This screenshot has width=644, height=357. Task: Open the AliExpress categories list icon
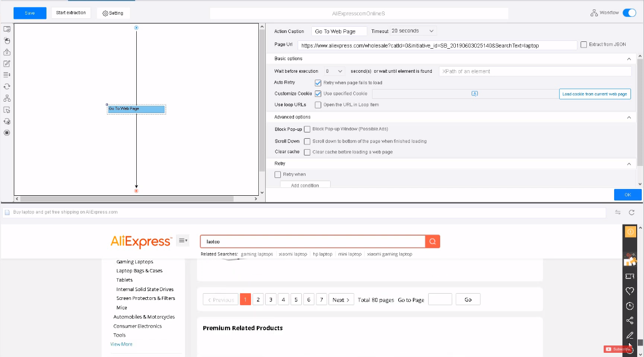click(183, 240)
